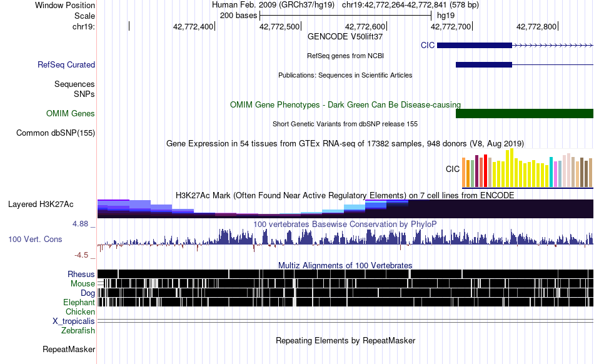This screenshot has height=364, width=594.
Task: Click the 42,772,500 ruler position
Action: click(279, 26)
